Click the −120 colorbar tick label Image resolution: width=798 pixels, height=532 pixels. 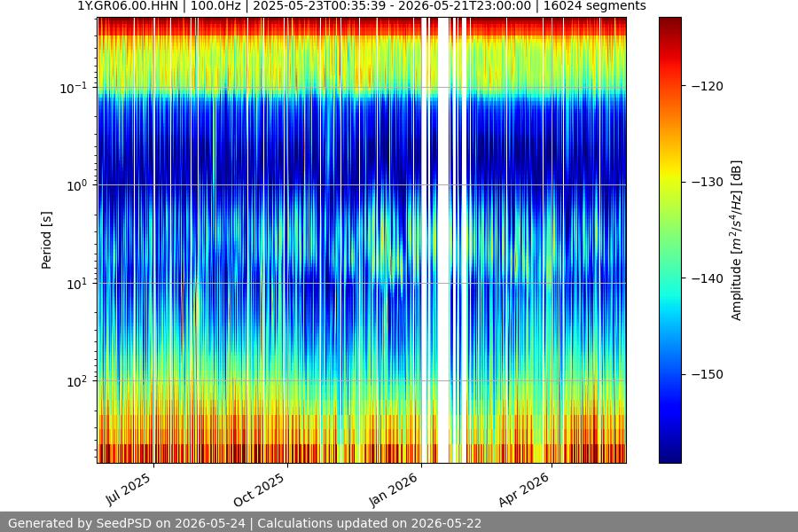(x=708, y=86)
